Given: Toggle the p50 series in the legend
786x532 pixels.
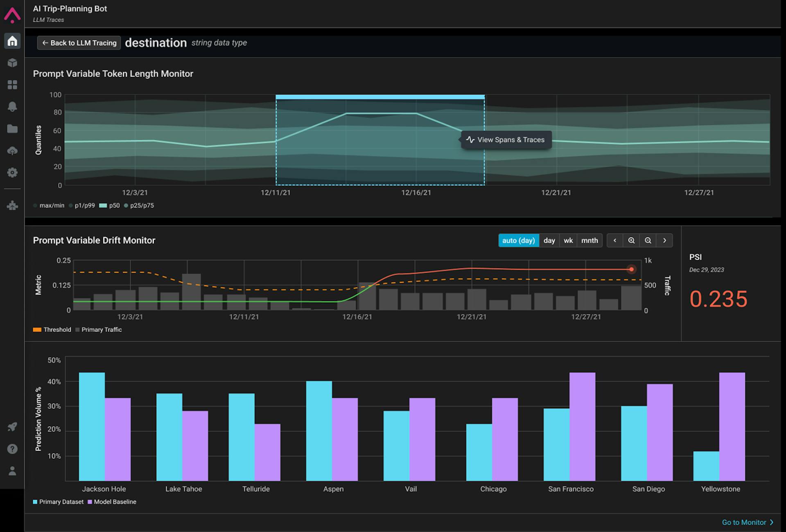Looking at the screenshot, I should pos(111,205).
